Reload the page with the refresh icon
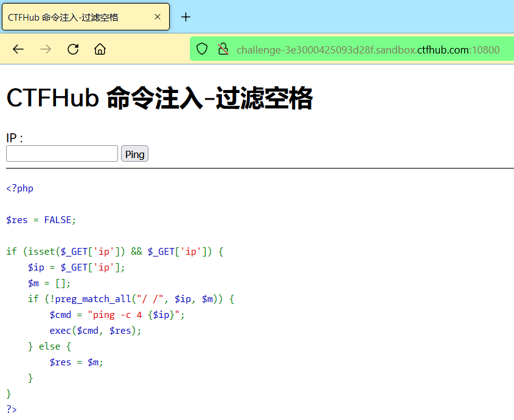Image resolution: width=514 pixels, height=420 pixels. click(73, 49)
